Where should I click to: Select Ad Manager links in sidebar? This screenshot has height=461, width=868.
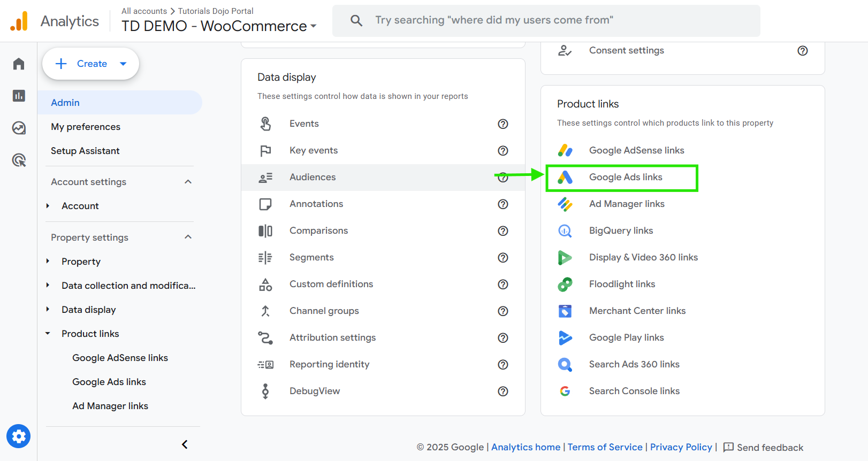(x=110, y=406)
